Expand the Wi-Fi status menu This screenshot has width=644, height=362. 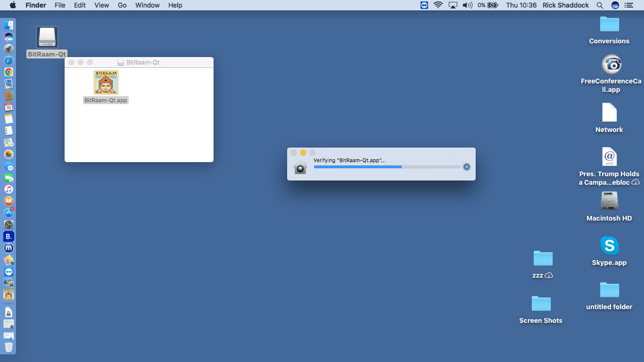(x=438, y=5)
